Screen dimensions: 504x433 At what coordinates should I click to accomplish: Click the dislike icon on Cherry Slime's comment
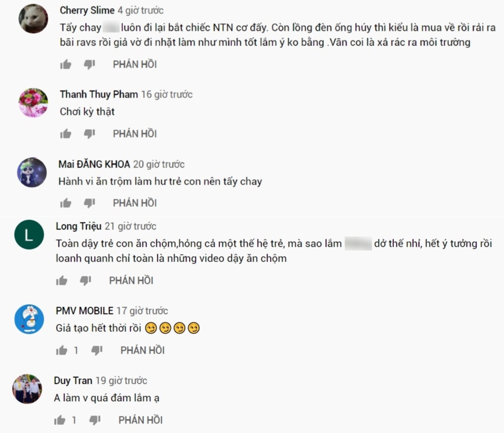pos(90,64)
